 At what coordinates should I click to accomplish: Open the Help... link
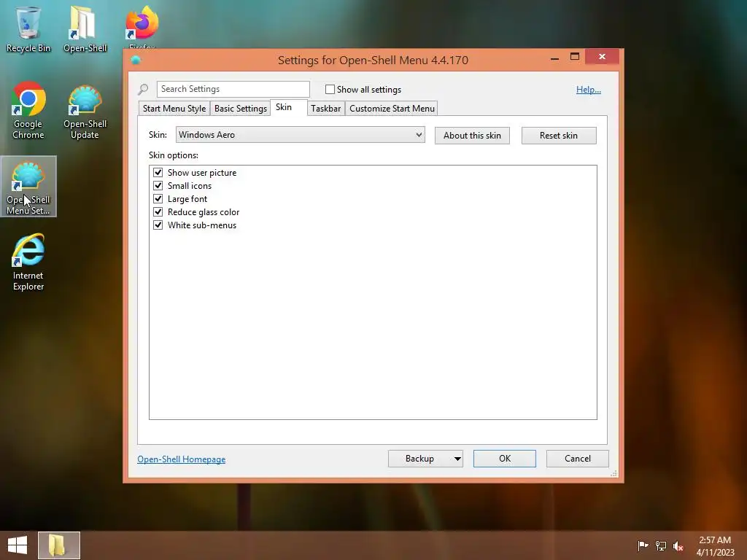(589, 90)
